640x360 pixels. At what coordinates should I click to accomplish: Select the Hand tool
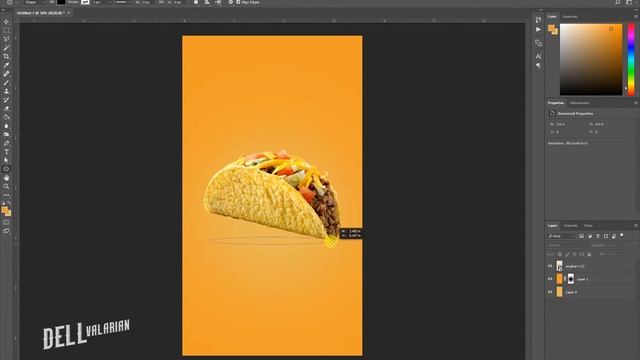coord(6,178)
